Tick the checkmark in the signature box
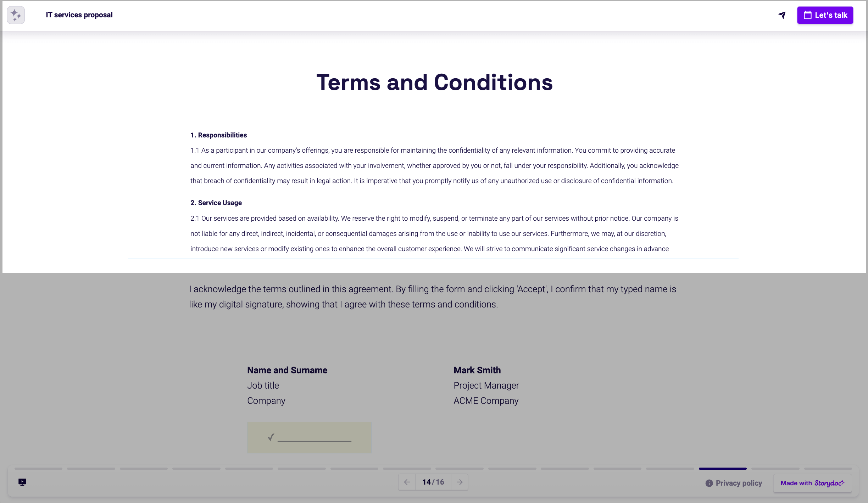This screenshot has width=868, height=503. [271, 438]
